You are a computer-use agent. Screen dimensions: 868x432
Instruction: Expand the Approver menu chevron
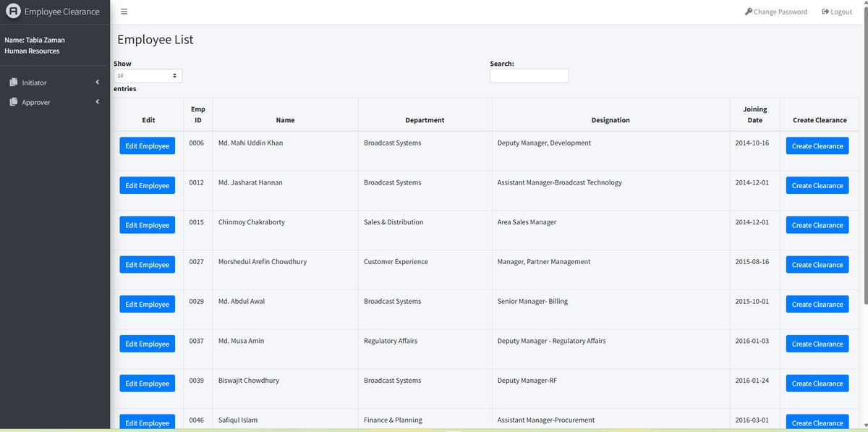97,102
